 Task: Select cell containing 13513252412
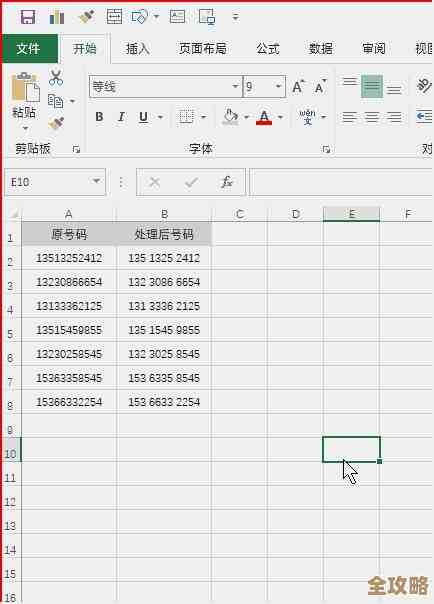click(x=69, y=258)
